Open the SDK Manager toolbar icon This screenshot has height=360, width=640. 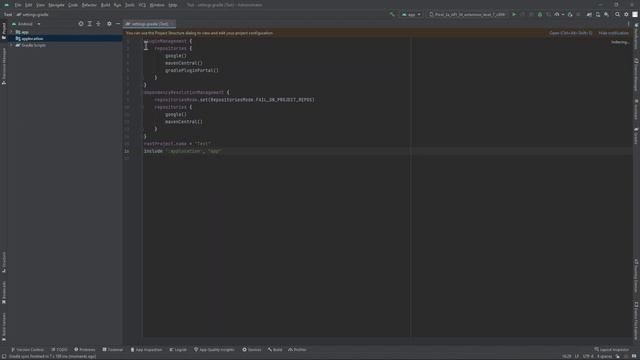coord(607,14)
